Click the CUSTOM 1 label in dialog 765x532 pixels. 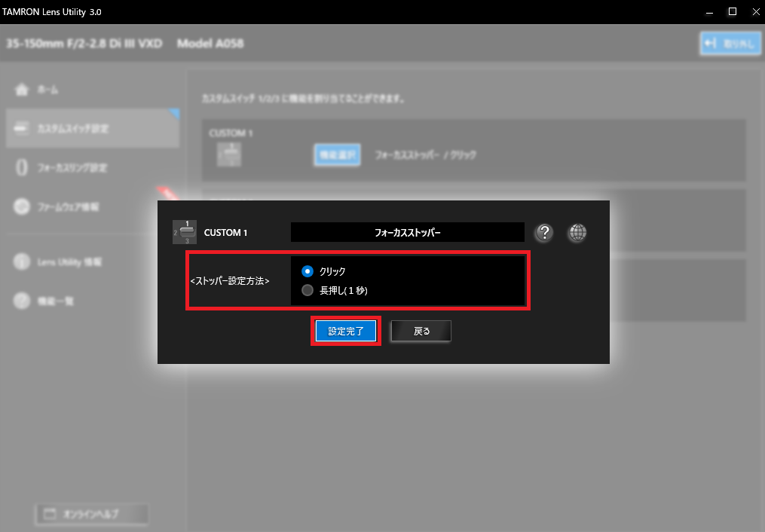[225, 233]
